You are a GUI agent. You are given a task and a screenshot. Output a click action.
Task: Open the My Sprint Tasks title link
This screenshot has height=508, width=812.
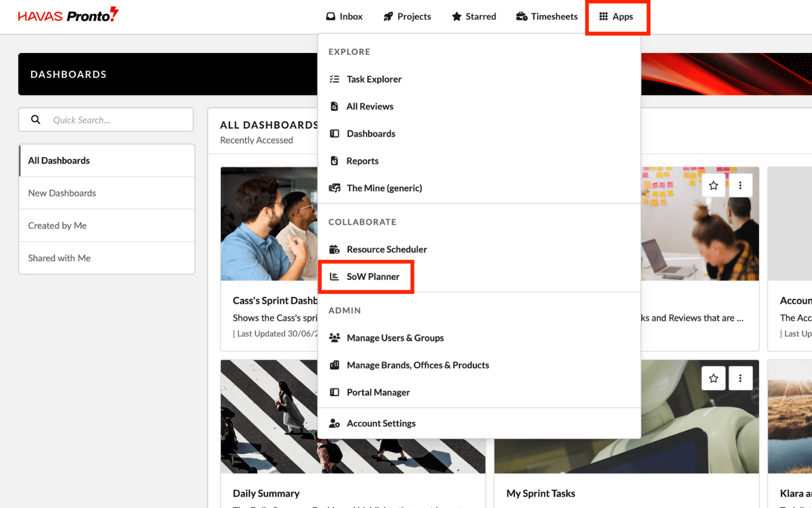click(541, 493)
